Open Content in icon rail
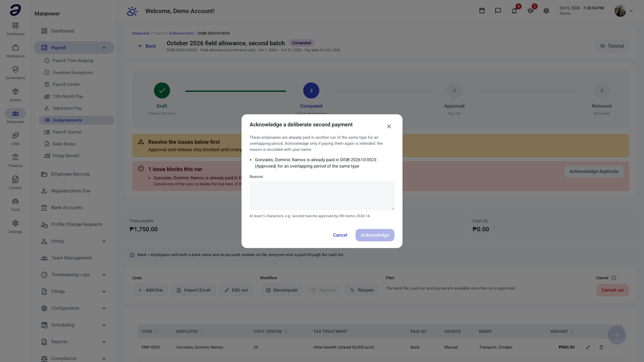 (x=15, y=183)
